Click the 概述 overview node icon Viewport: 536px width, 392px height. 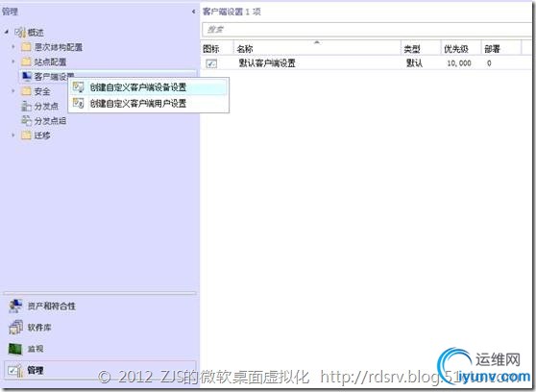20,33
